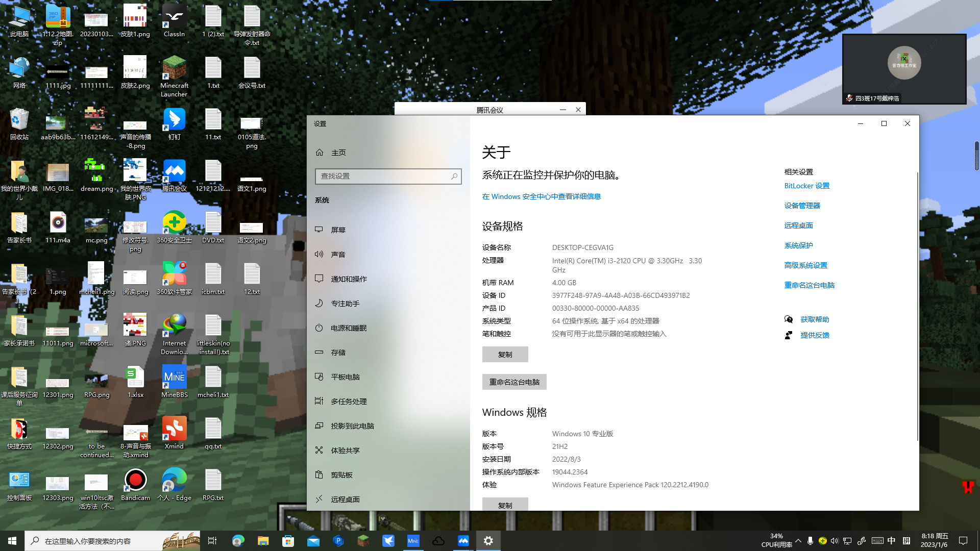Open Task View on the taskbar
The width and height of the screenshot is (980, 551).
[212, 541]
